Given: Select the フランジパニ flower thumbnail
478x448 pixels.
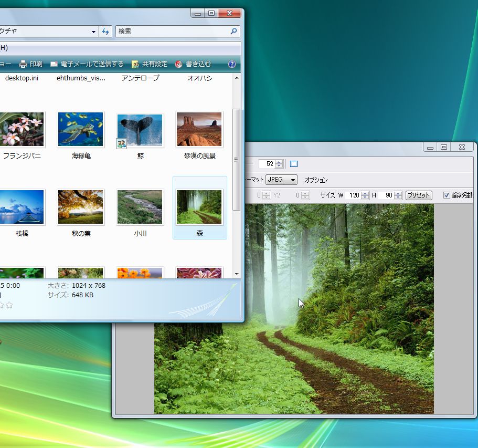Looking at the screenshot, I should 22,129.
